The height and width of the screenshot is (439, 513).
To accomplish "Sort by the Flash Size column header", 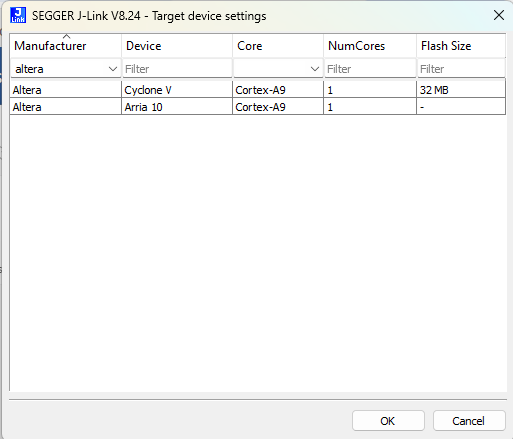I will click(x=461, y=46).
